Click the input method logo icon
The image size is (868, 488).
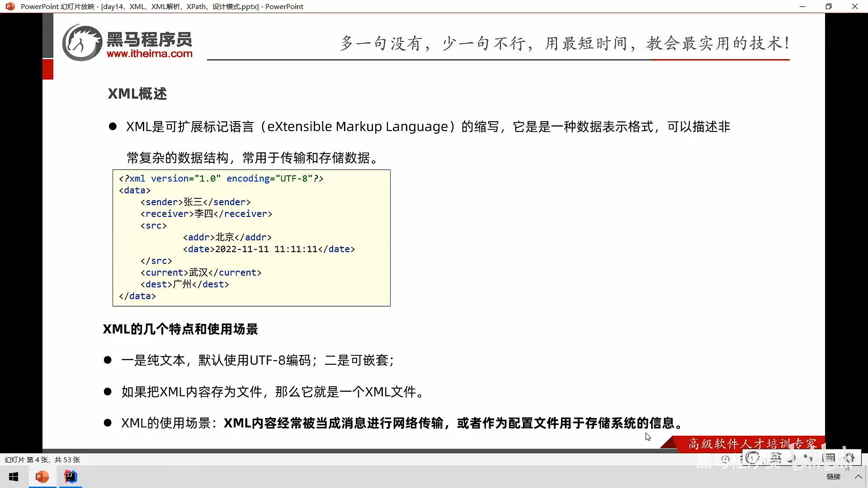(752, 458)
